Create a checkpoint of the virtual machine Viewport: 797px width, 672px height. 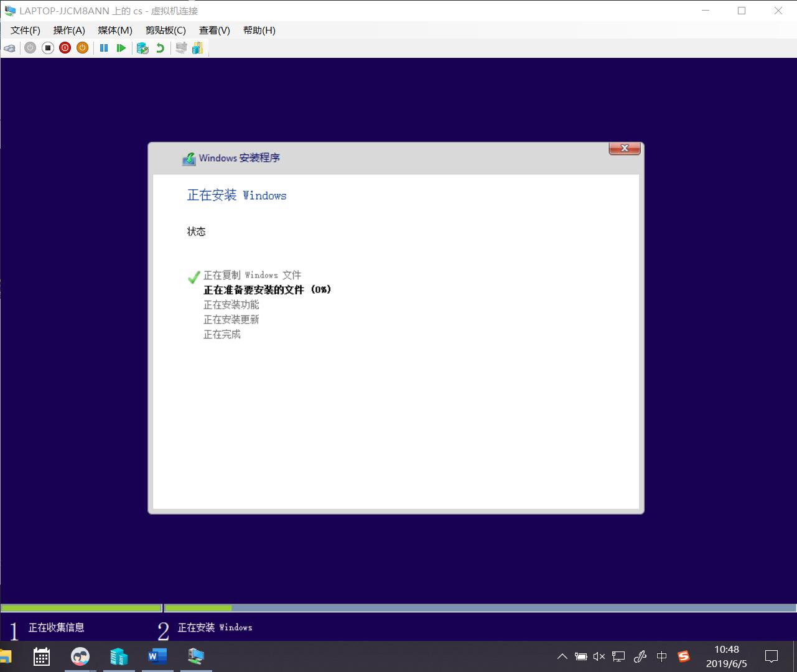pos(142,48)
